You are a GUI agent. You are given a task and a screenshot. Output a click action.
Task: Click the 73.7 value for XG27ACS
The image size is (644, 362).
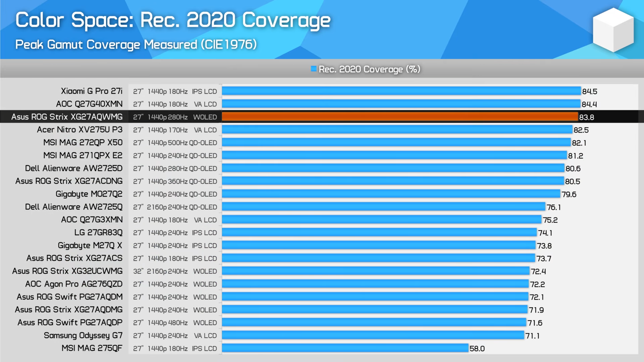pos(544,259)
